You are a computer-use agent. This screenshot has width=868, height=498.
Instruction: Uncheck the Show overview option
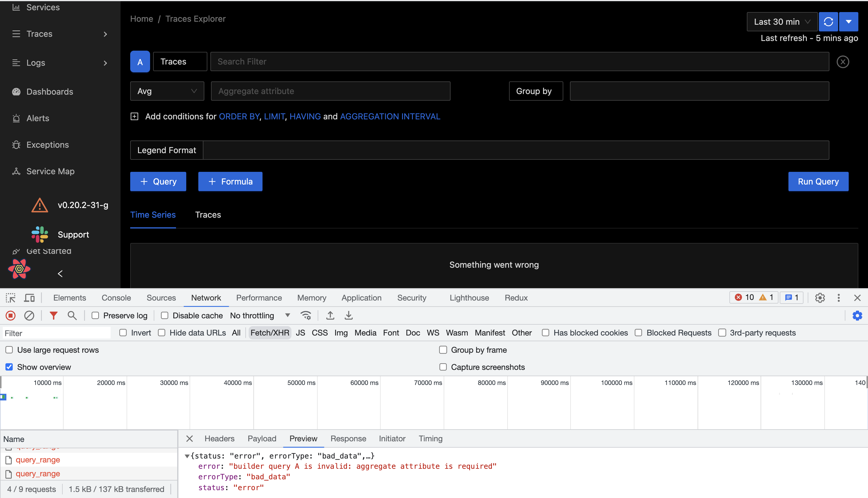point(8,367)
